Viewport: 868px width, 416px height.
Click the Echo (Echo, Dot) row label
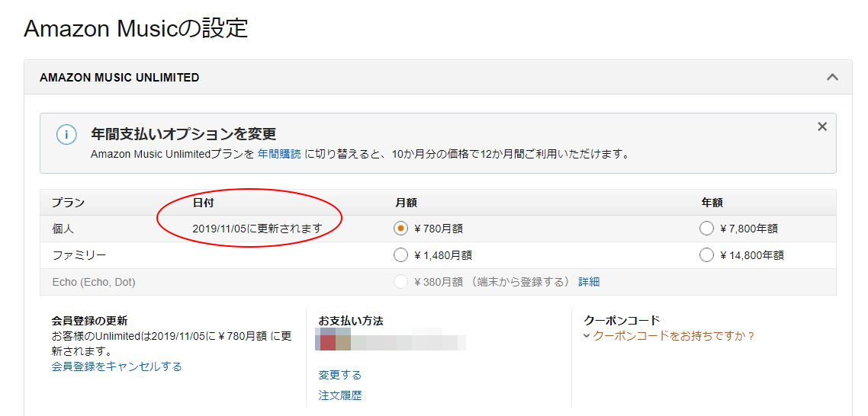[94, 282]
